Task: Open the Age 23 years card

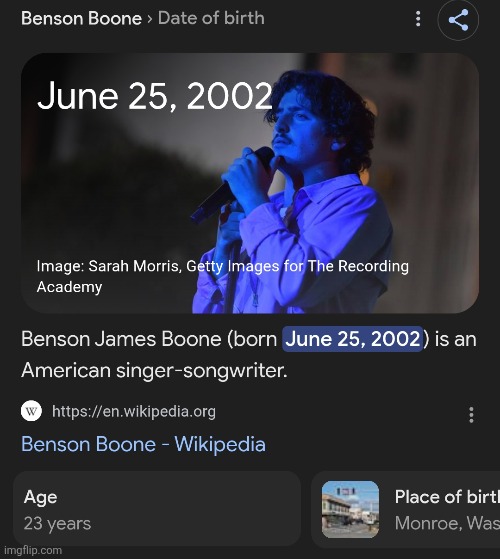Action: [157, 509]
